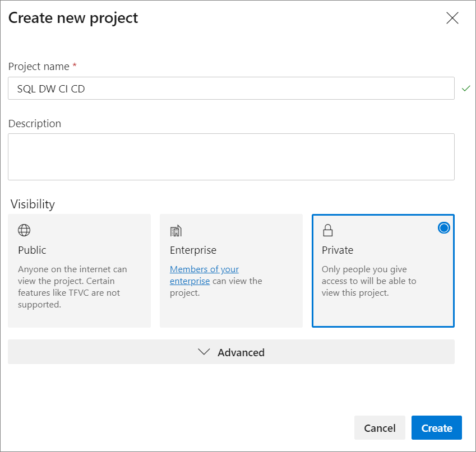
Task: Click the Private padlock icon
Action: coord(327,230)
